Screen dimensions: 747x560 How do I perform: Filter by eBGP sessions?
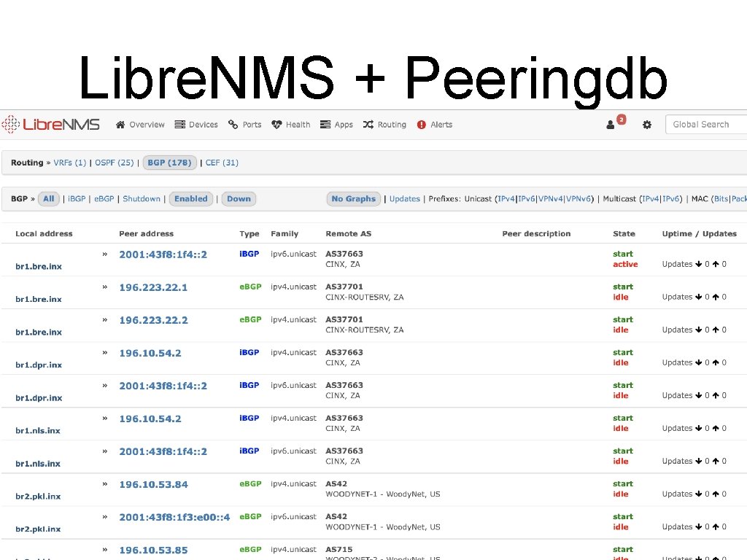point(104,199)
